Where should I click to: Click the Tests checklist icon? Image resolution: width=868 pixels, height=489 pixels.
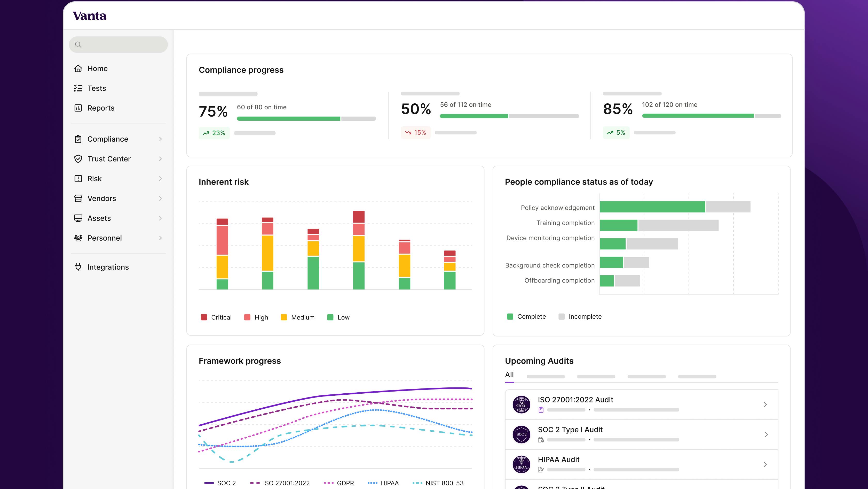(x=78, y=88)
